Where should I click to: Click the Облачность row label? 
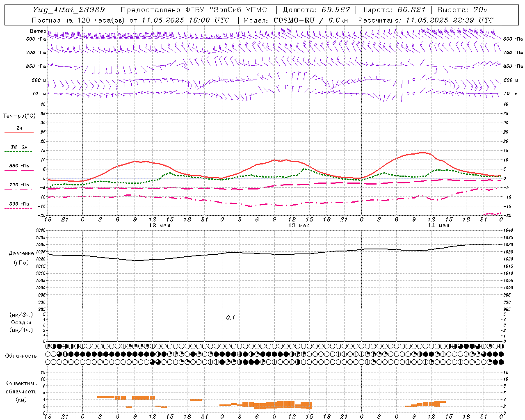[x=21, y=356]
